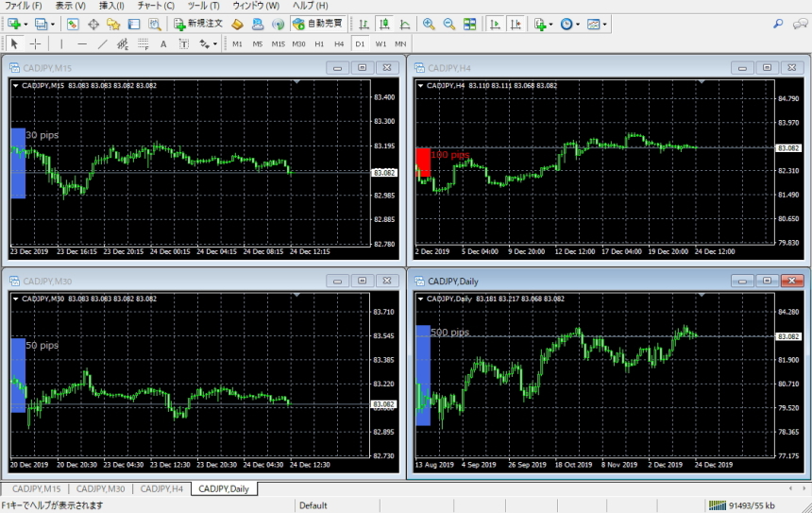The height and width of the screenshot is (513, 812).
Task: Toggle chart auto scroll
Action: pos(495,24)
